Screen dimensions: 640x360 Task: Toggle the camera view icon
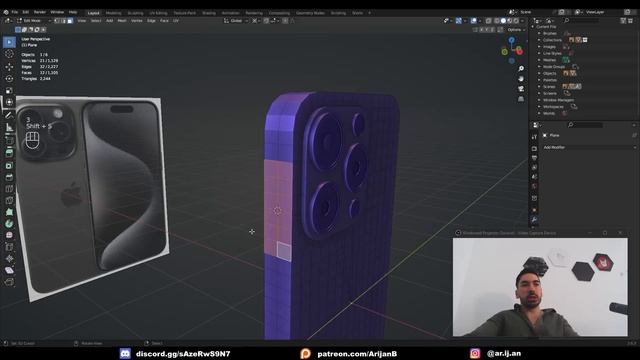click(521, 89)
